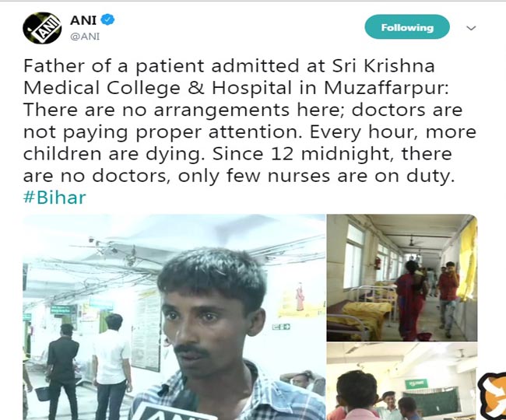Image resolution: width=506 pixels, height=420 pixels.
Task: View the photo of the interviewed father
Action: [174, 317]
